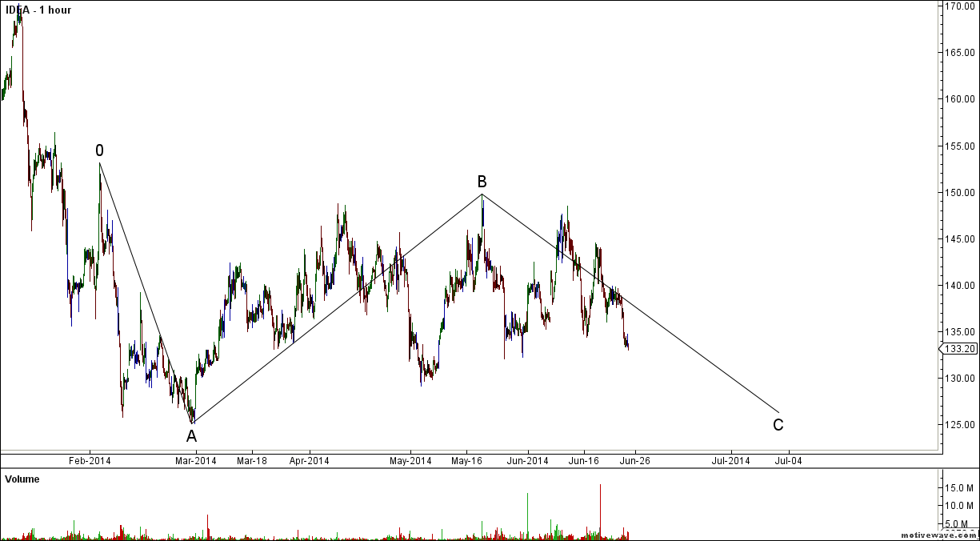Select the Mar-18 date marker

point(251,461)
